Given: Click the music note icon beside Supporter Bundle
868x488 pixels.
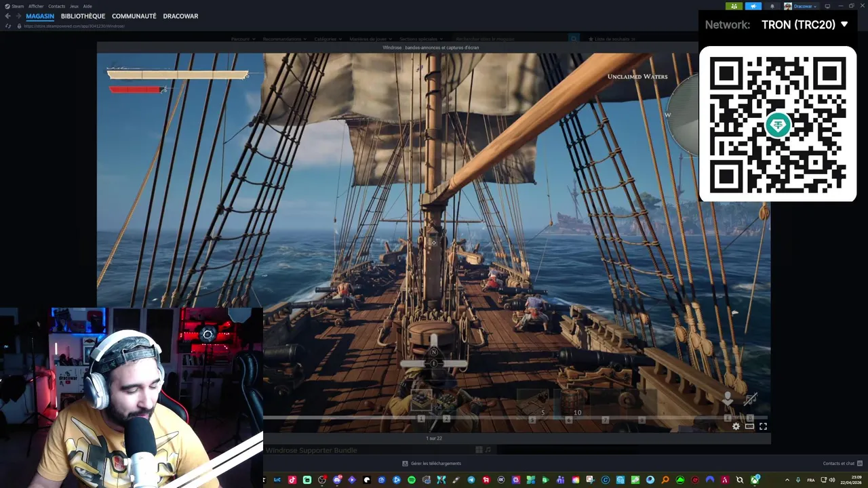Looking at the screenshot, I should click(x=488, y=449).
